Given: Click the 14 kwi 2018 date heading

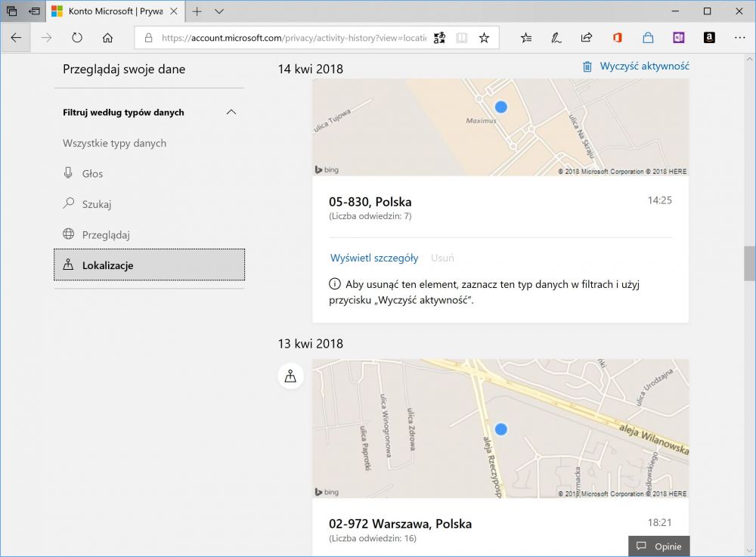Looking at the screenshot, I should point(311,69).
